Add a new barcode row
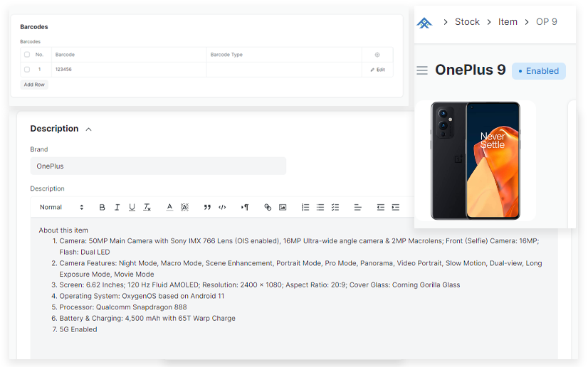The image size is (588, 367). [x=34, y=85]
